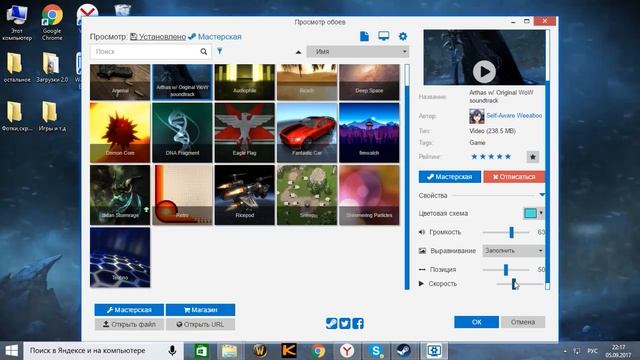
Task: Select the Shimmering Particles wallpaper thumbnail
Action: point(369,195)
